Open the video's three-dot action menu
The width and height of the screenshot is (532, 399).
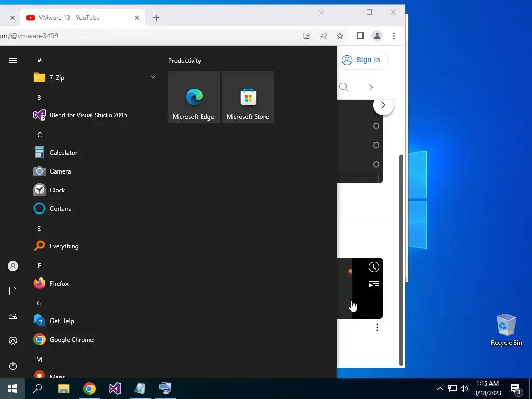[377, 327]
